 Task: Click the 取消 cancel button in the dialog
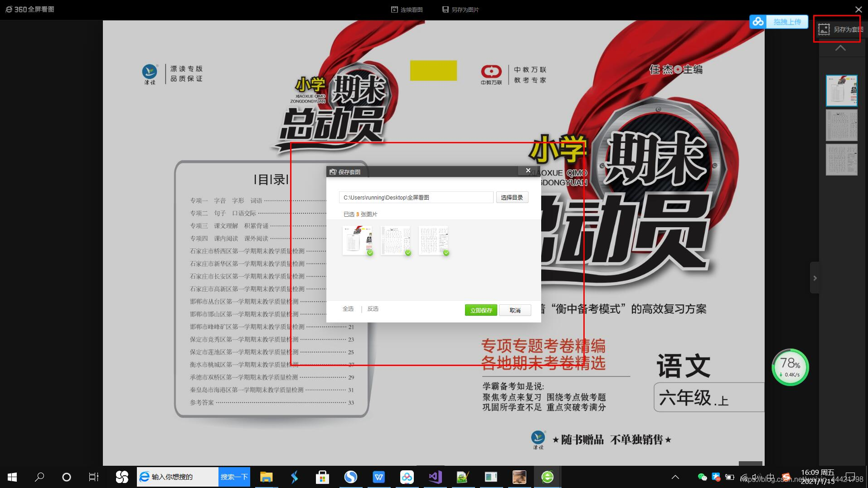tap(515, 310)
